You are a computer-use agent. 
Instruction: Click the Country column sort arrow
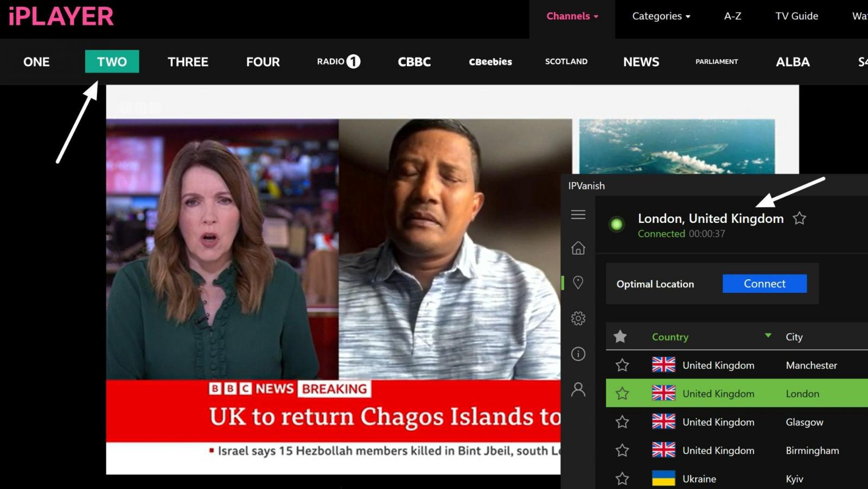(x=768, y=336)
